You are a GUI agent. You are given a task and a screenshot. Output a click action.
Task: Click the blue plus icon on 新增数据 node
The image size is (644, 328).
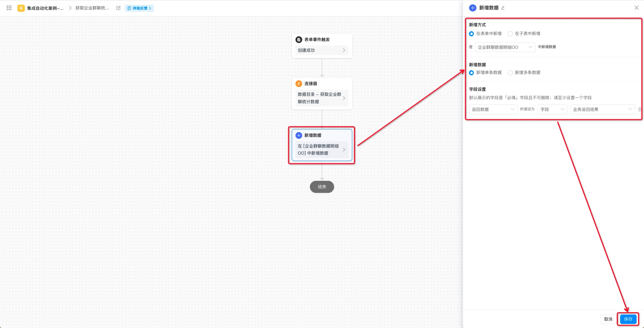coord(299,135)
